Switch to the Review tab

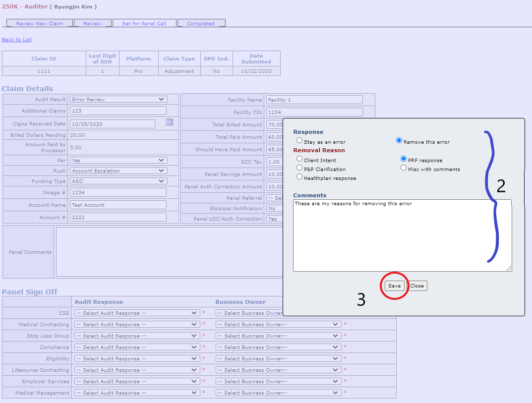point(92,23)
